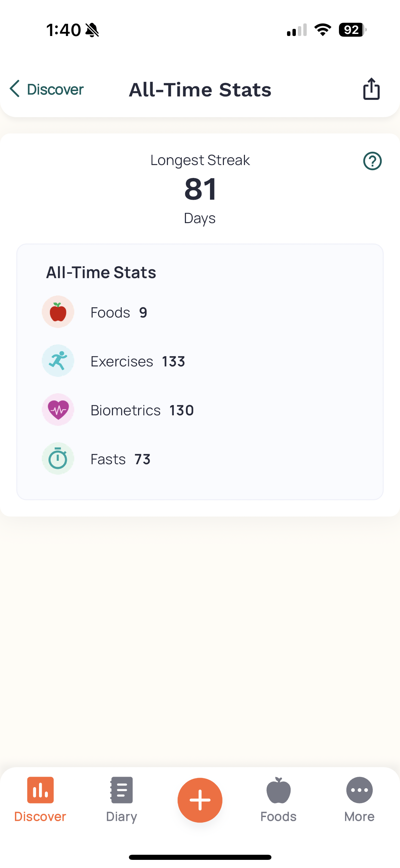
Task: Tap the back chevron arrow
Action: [15, 89]
